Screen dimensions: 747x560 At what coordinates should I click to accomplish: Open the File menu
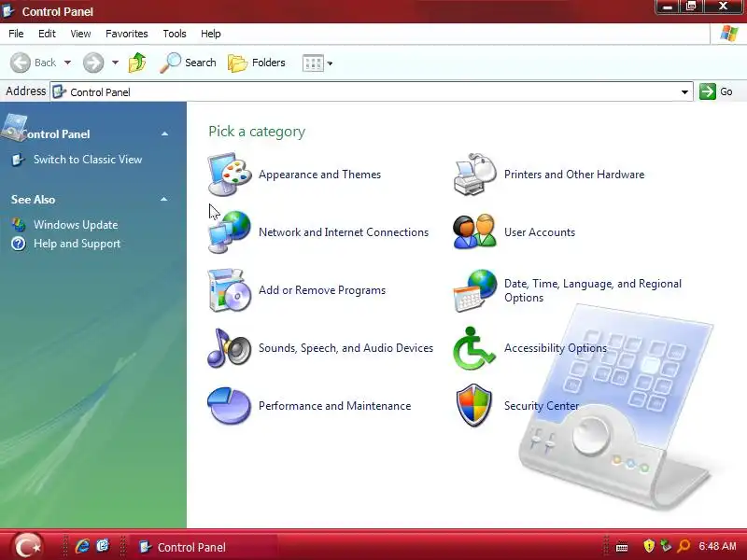(16, 34)
